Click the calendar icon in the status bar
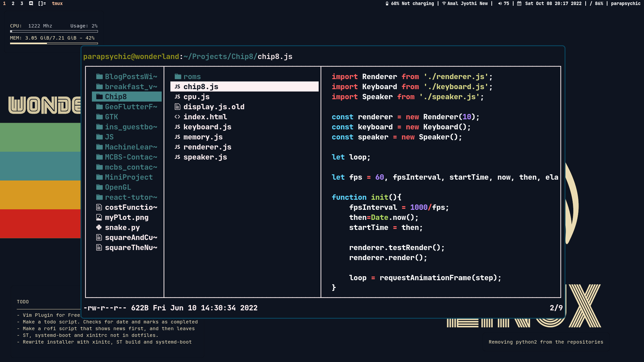This screenshot has height=362, width=644. pyautogui.click(x=519, y=4)
